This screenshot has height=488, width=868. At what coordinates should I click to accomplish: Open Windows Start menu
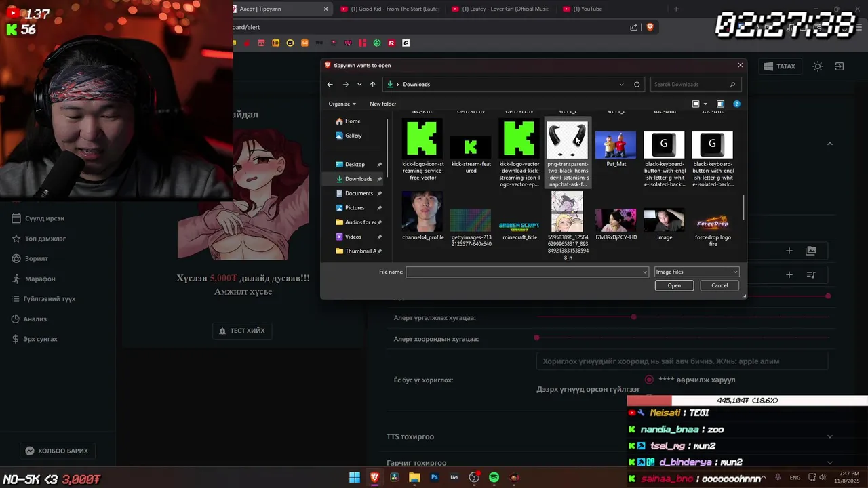[355, 477]
